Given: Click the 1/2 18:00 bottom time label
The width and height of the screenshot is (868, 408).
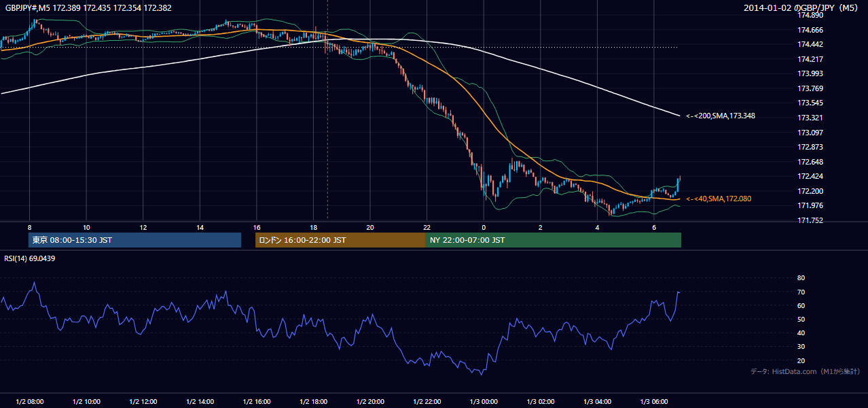Looking at the screenshot, I should click(x=313, y=401).
